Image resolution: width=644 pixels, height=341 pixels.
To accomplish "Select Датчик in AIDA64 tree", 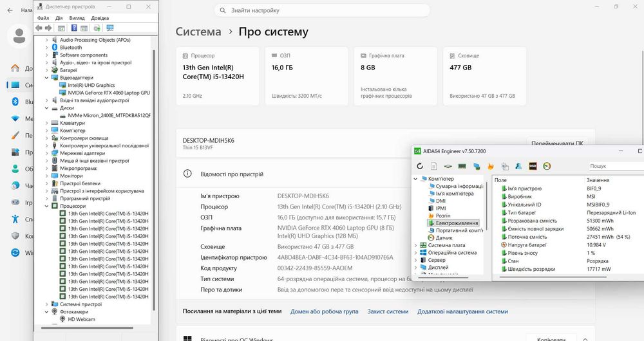I will 444,238.
